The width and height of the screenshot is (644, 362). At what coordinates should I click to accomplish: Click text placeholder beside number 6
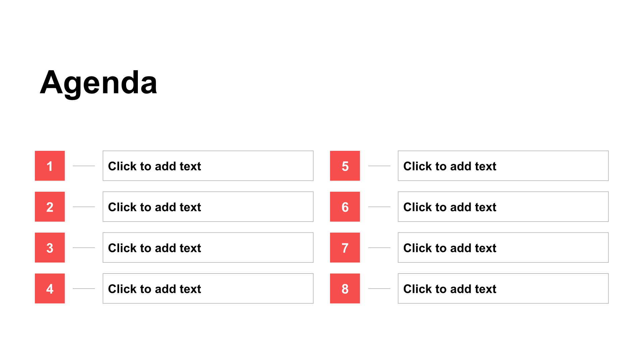coord(503,206)
